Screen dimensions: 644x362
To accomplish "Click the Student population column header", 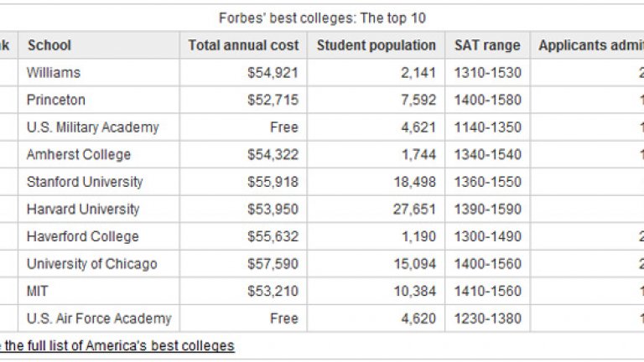I will point(376,45).
